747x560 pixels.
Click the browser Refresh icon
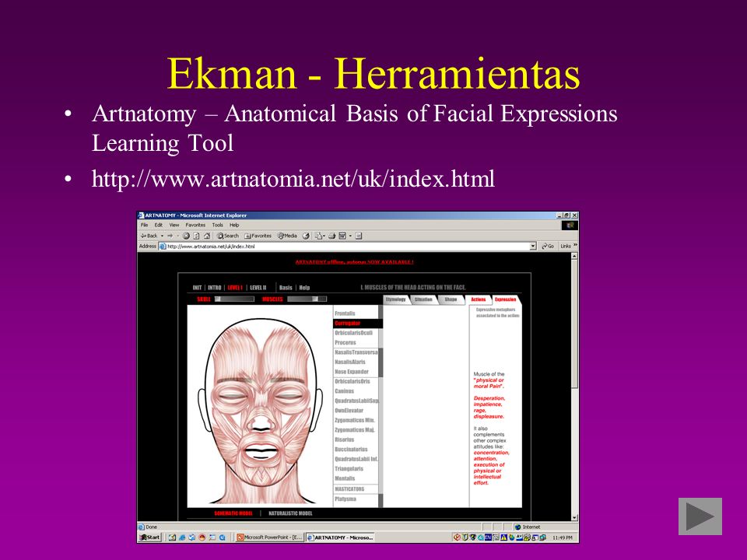pos(196,236)
